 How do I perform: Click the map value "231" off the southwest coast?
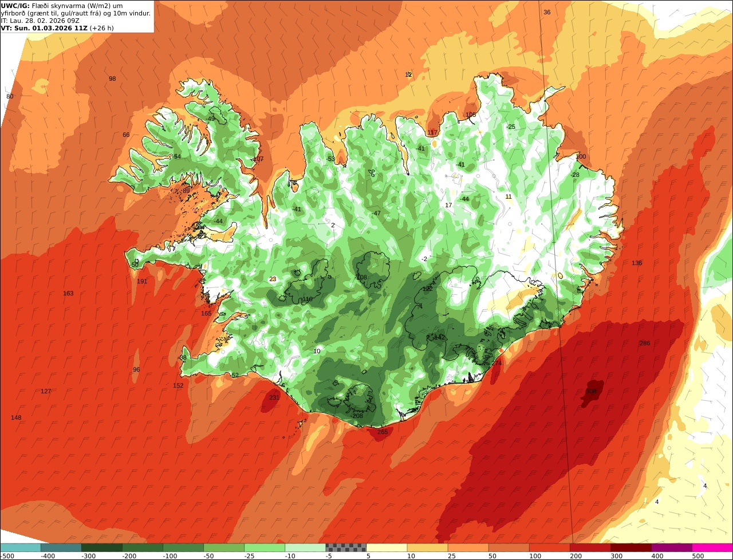274,397
